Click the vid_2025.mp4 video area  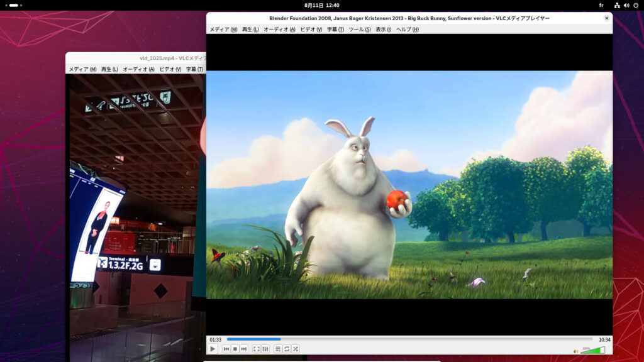pos(136,217)
